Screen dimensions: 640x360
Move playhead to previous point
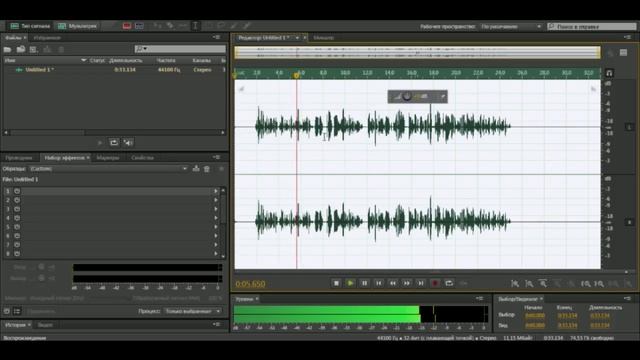pyautogui.click(x=379, y=283)
